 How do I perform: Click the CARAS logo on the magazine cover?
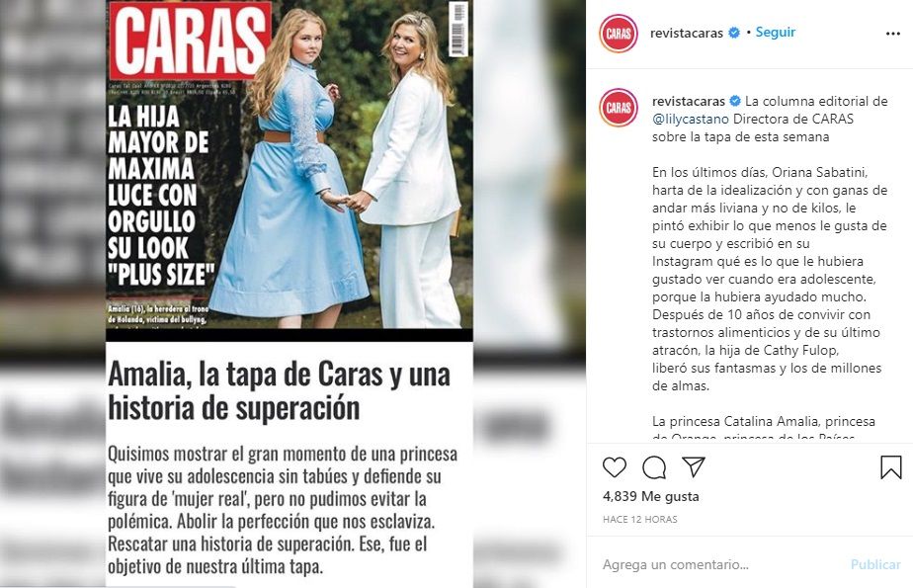[190, 40]
